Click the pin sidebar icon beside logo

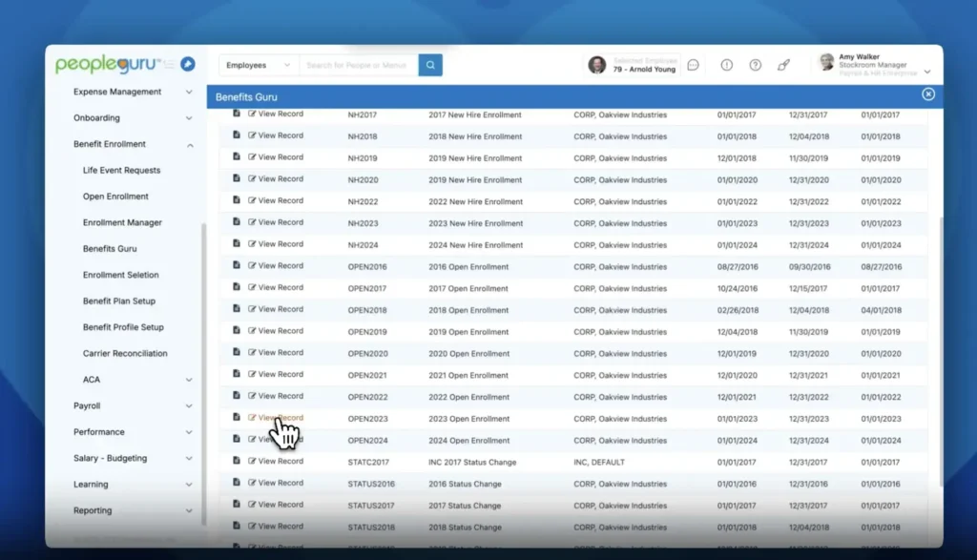(188, 65)
